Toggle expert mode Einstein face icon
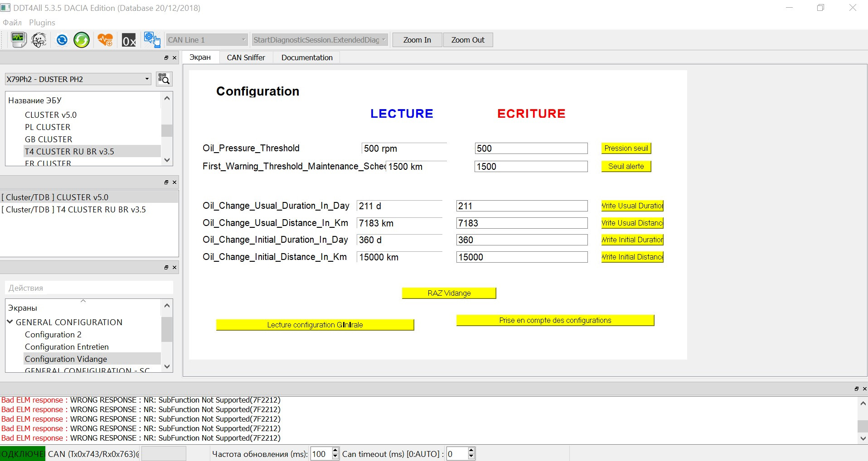The height and width of the screenshot is (461, 868). click(x=39, y=40)
